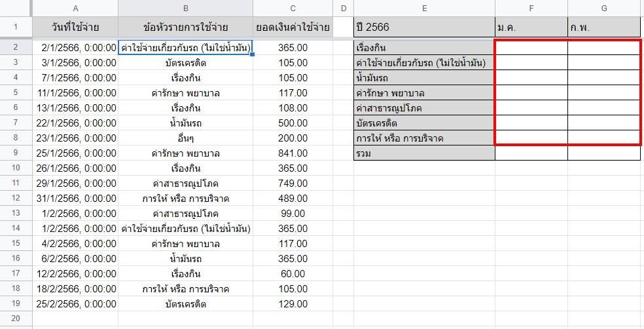The height and width of the screenshot is (329, 644).
Task: Click the 'รวม' total label cell
Action: click(424, 153)
